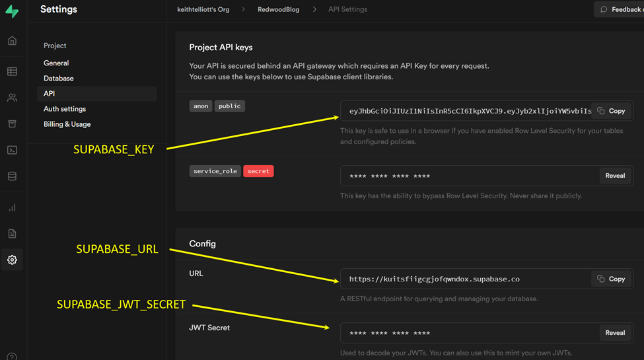
Task: Go to RedwoodBlog breadcrumb
Action: point(279,9)
